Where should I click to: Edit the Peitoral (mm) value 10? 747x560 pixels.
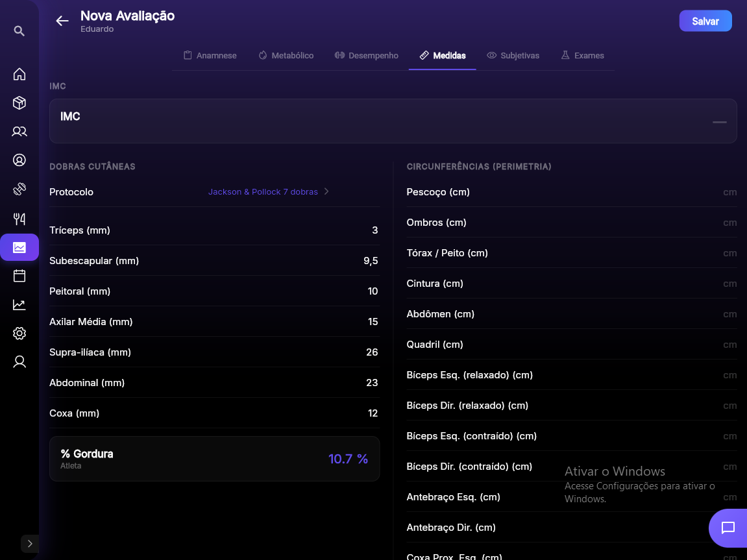tap(373, 291)
